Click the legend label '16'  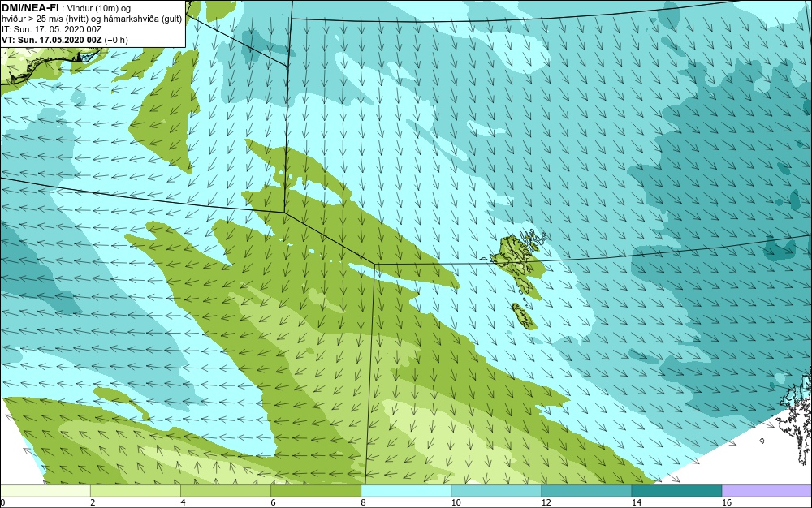[727, 502]
